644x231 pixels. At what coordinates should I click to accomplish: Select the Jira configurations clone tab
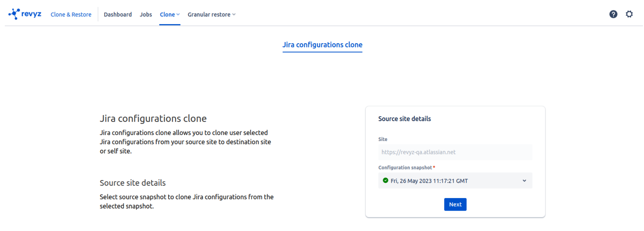tap(322, 45)
